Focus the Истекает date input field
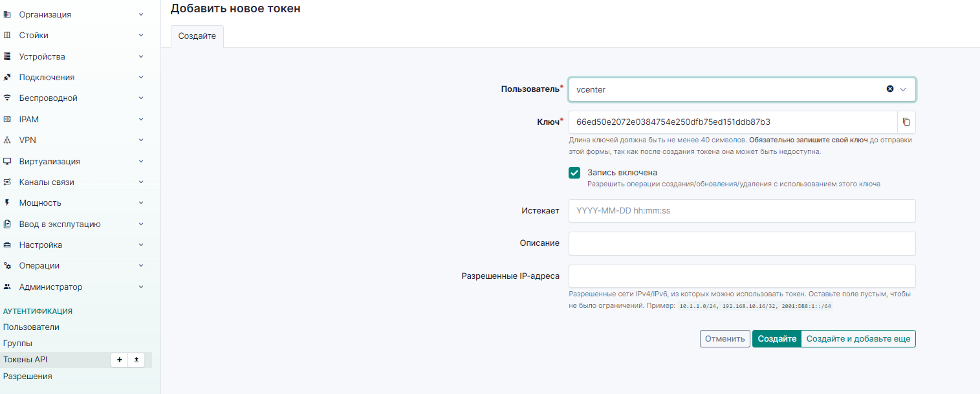 (741, 211)
